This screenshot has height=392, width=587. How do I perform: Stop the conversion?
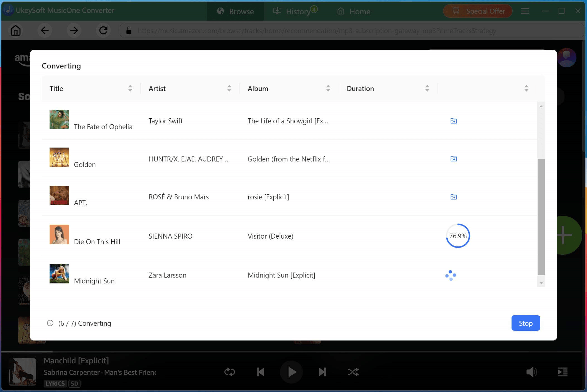pyautogui.click(x=525, y=323)
